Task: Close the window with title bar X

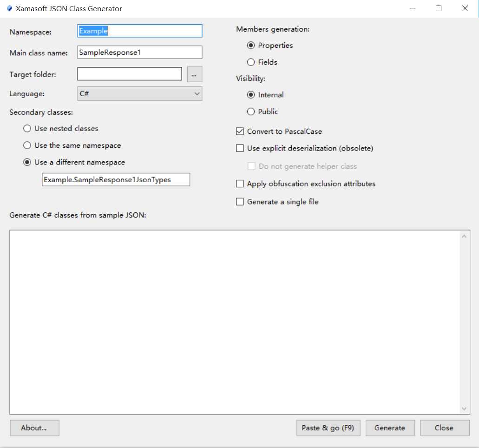Action: click(465, 8)
